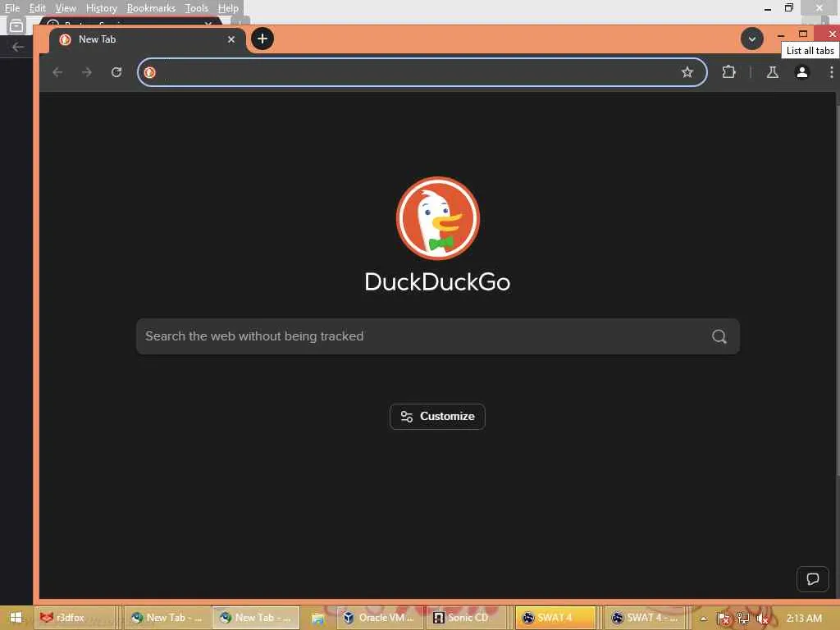Click the Action Center flag tray icon
The image size is (840, 630).
pos(723,619)
